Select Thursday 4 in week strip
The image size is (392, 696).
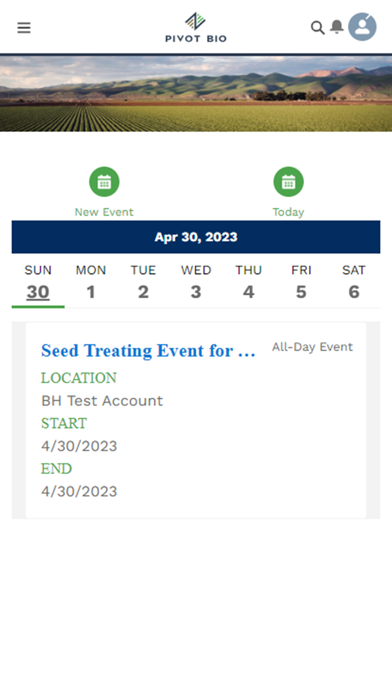tap(249, 282)
